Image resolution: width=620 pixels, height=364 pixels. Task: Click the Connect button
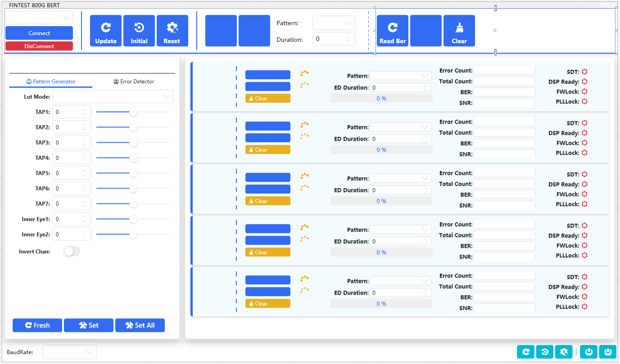(39, 33)
